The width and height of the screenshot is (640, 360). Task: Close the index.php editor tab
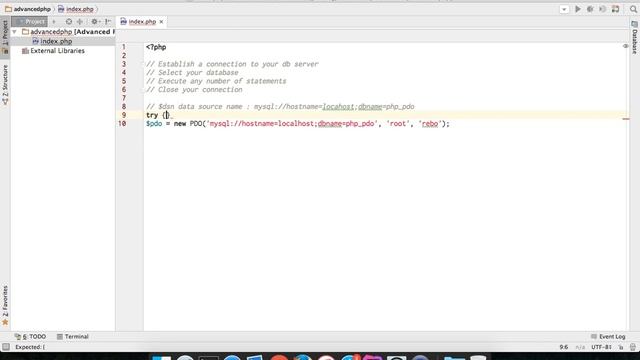[x=161, y=22]
